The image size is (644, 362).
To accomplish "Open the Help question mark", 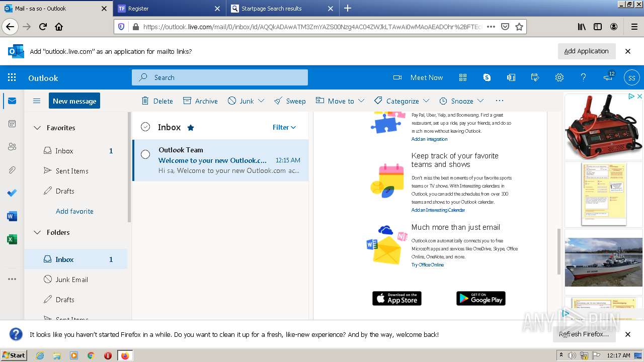I will click(583, 77).
